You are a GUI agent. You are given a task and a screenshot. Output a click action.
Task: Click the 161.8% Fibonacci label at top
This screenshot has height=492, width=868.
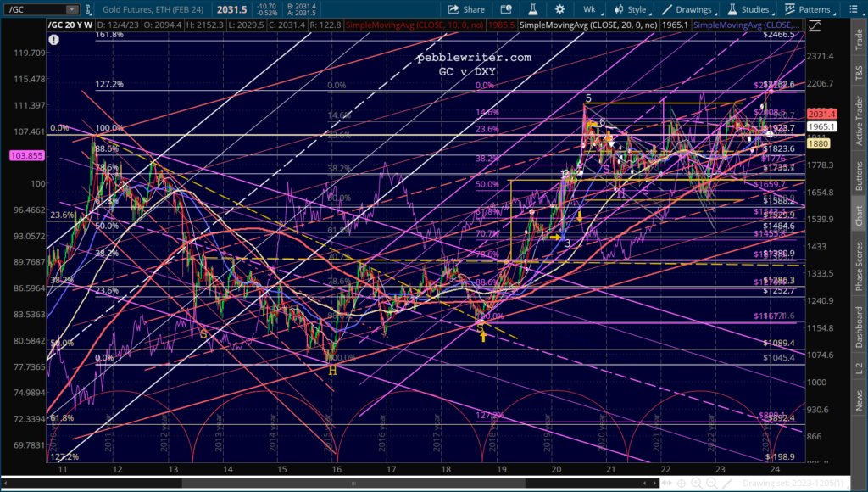tap(109, 34)
